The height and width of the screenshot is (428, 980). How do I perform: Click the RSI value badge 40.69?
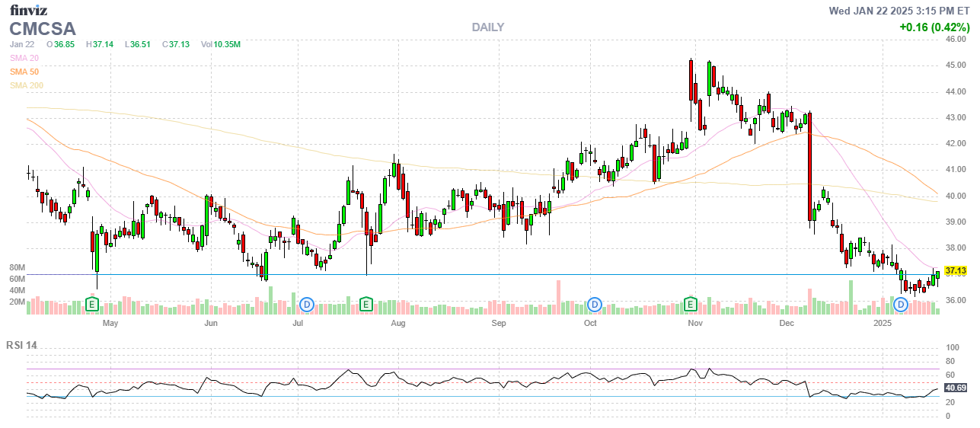(955, 388)
